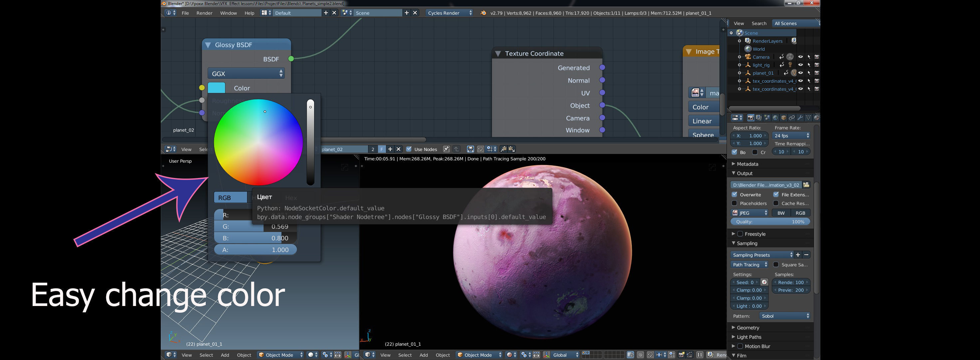This screenshot has height=360, width=980.
Task: Open the Render Layers properties tab
Action: 759,118
